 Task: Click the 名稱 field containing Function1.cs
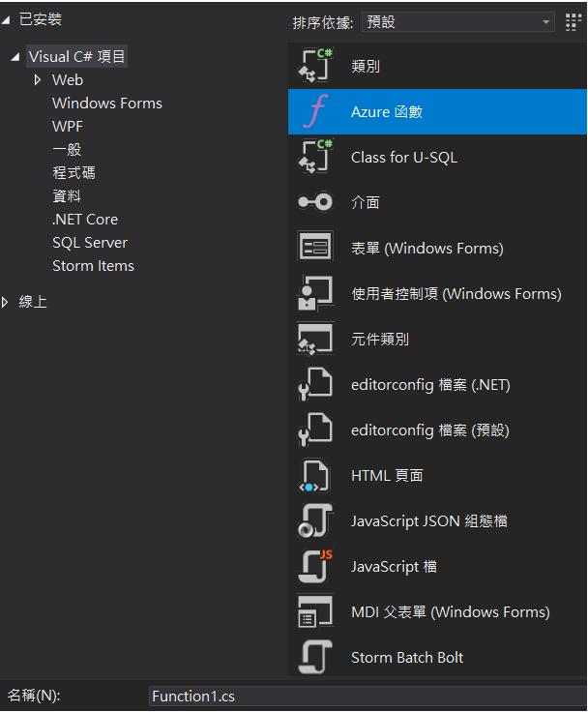click(x=367, y=696)
